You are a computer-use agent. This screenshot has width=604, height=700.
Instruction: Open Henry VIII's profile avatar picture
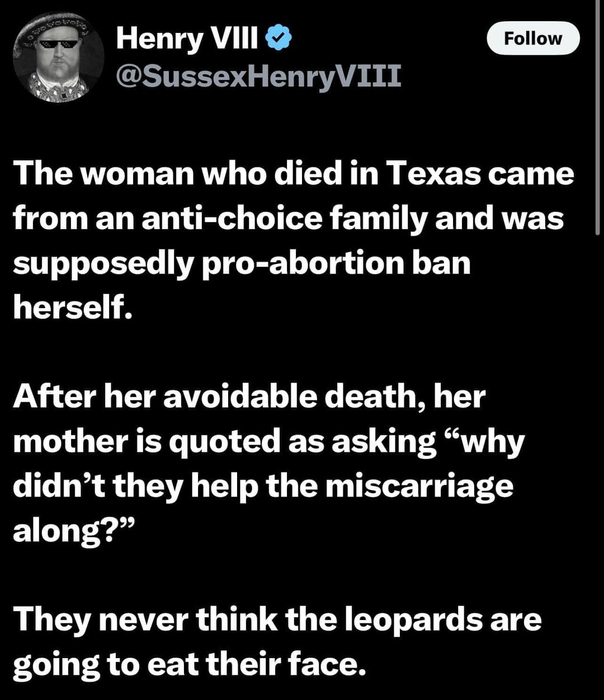click(x=59, y=58)
